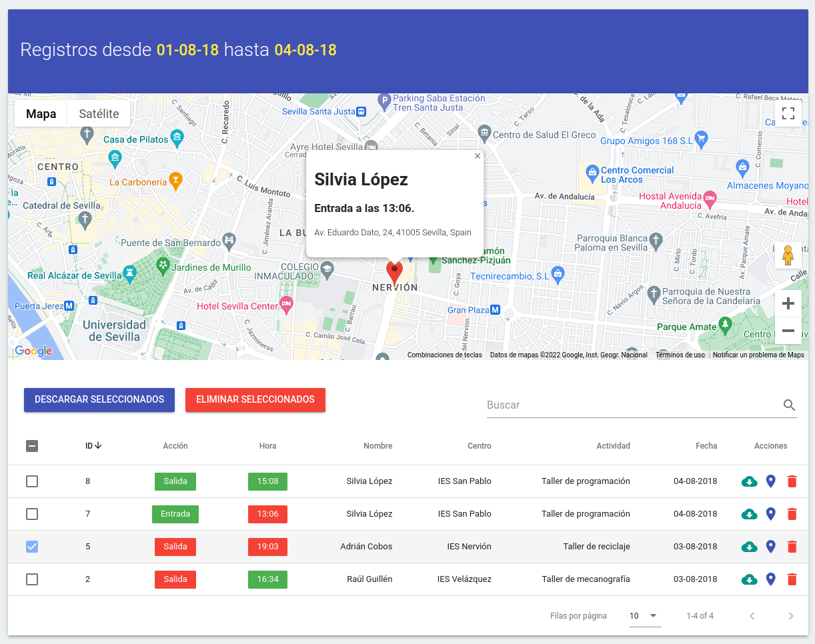This screenshot has width=815, height=644.
Task: Click IES Velázquez cell
Action: 464,579
